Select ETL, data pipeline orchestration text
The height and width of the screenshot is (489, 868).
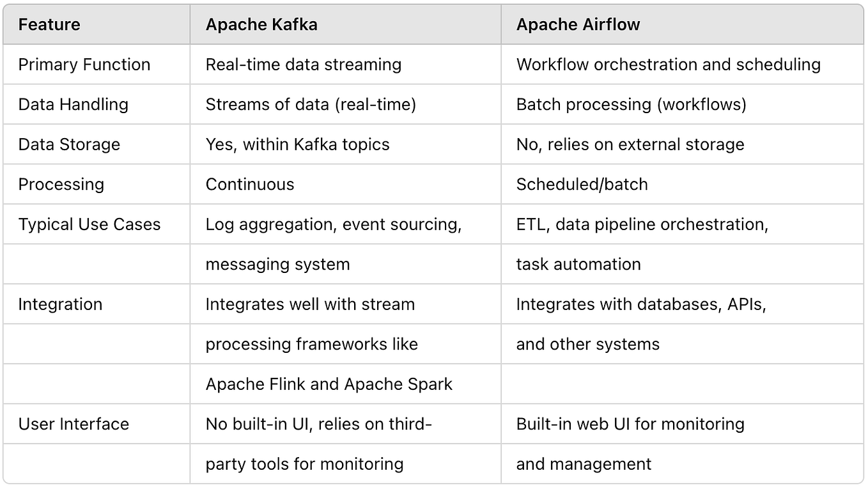[x=642, y=224]
